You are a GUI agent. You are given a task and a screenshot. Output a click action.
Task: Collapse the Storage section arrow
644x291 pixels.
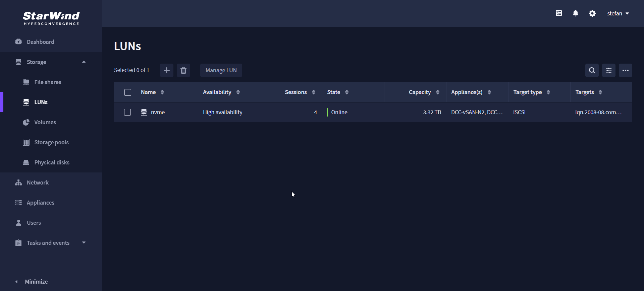pos(84,62)
